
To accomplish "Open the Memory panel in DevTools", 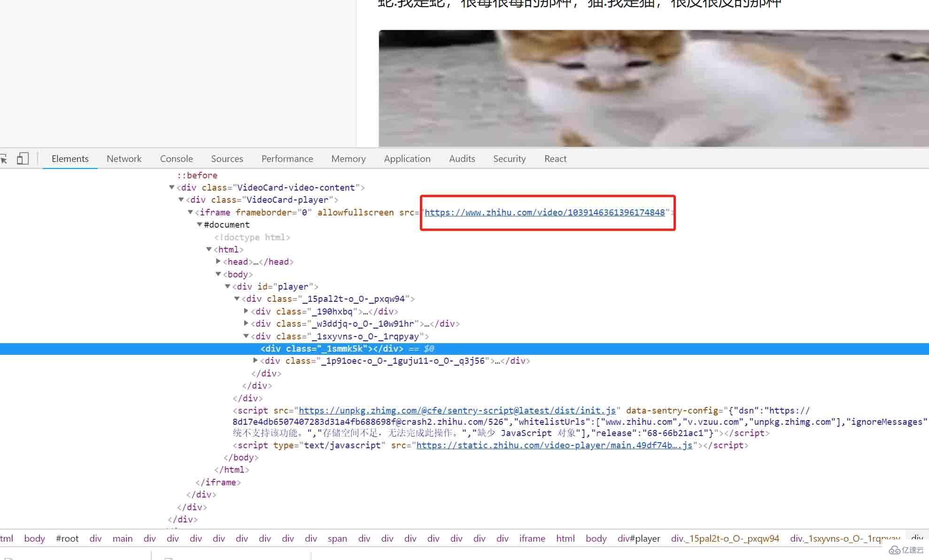I will point(348,159).
